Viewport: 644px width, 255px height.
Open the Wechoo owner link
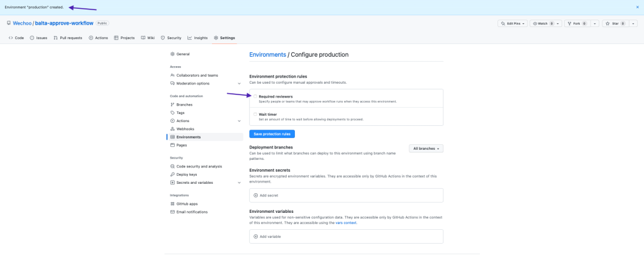click(22, 23)
